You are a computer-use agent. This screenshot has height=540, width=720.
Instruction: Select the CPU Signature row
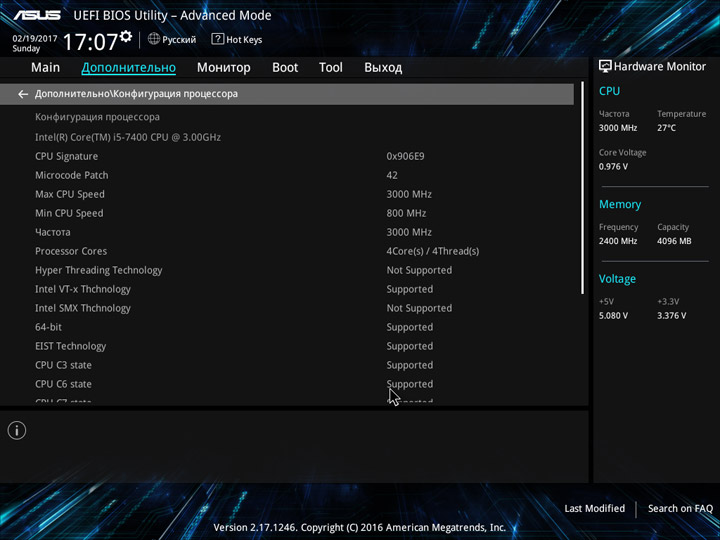pyautogui.click(x=287, y=157)
